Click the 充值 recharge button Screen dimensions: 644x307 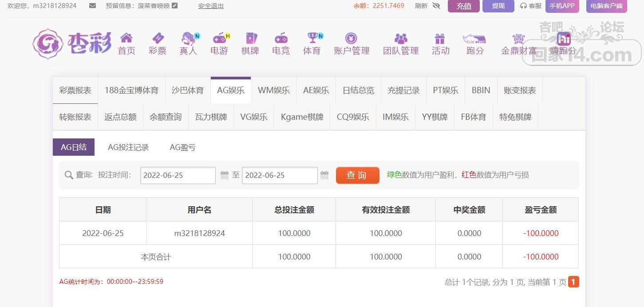click(x=464, y=6)
